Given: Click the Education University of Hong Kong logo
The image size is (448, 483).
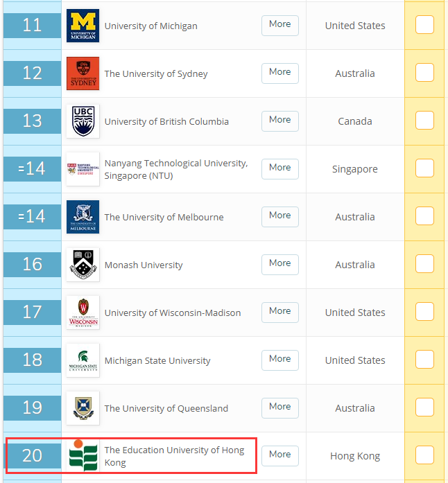Looking at the screenshot, I should click(x=83, y=456).
